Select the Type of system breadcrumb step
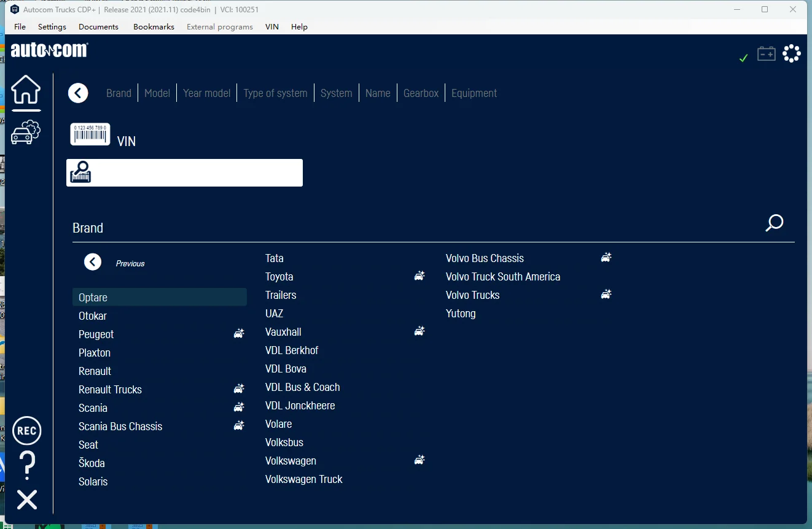The width and height of the screenshot is (812, 529). click(x=275, y=93)
